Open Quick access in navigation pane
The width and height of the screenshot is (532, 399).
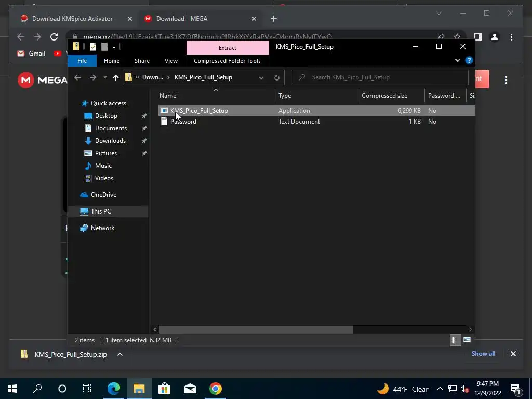pos(108,103)
